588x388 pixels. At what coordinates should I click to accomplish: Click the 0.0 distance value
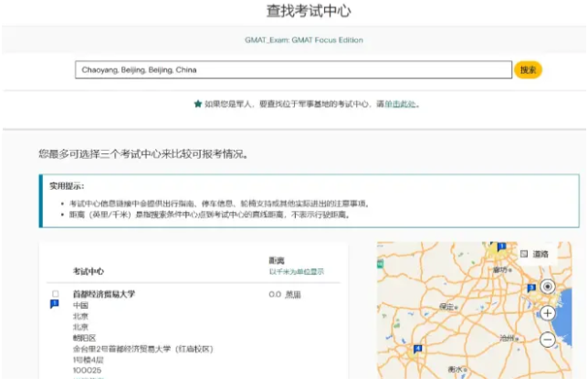tap(275, 294)
